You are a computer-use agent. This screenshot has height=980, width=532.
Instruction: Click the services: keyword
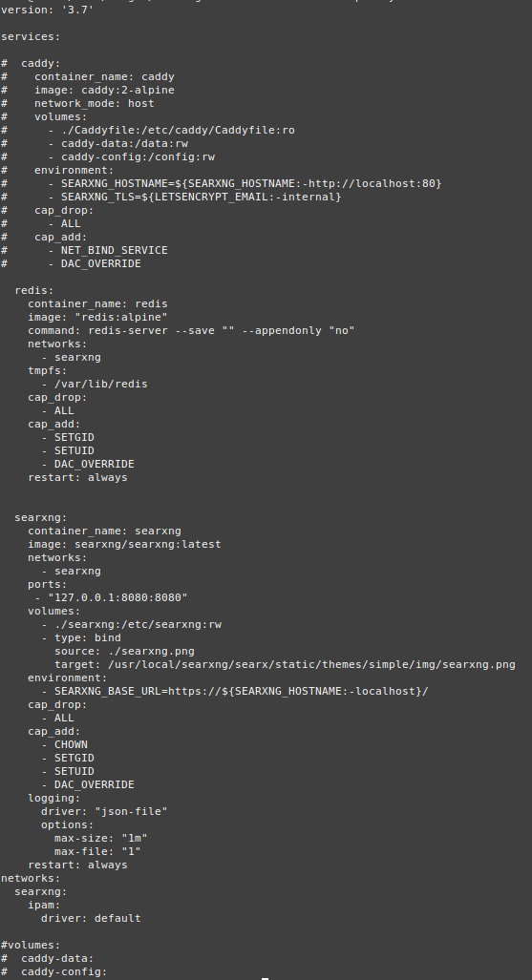[31, 37]
